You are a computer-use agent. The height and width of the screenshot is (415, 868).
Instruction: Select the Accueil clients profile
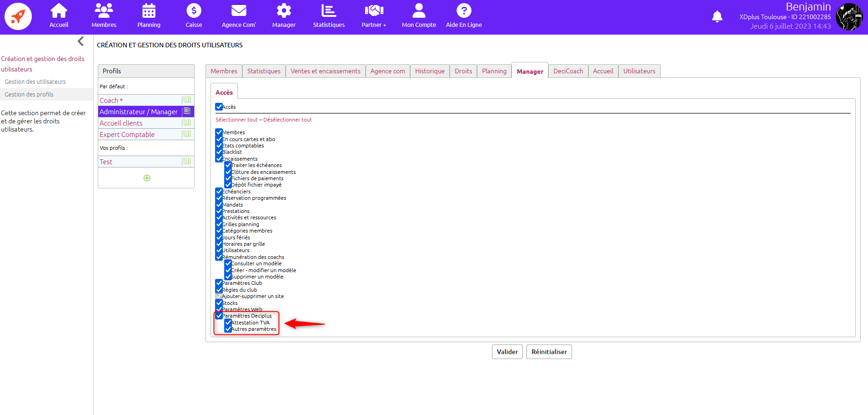pyautogui.click(x=121, y=123)
